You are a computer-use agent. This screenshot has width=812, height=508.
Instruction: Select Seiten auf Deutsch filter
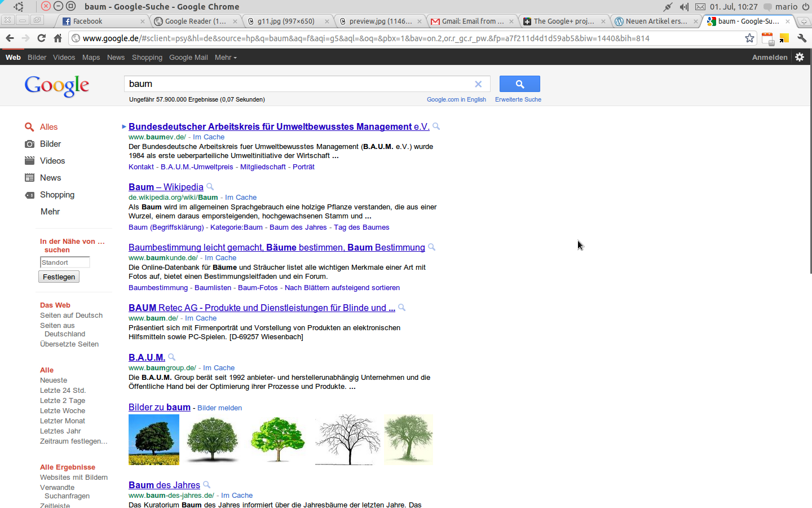point(71,316)
